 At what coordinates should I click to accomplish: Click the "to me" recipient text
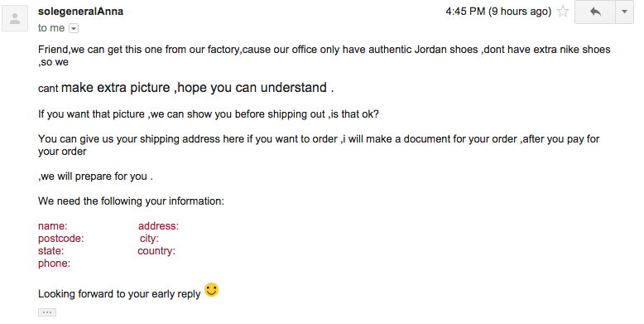[51, 28]
